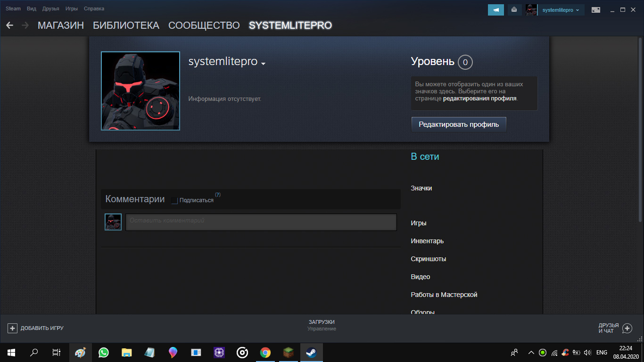
Task: Show hidden tray icons with the chevron
Action: tap(531, 352)
